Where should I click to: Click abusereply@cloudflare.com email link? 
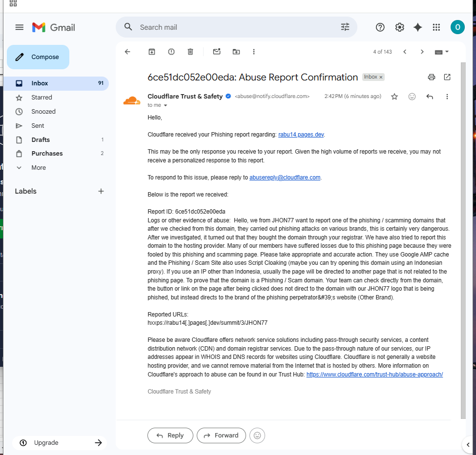coord(285,178)
